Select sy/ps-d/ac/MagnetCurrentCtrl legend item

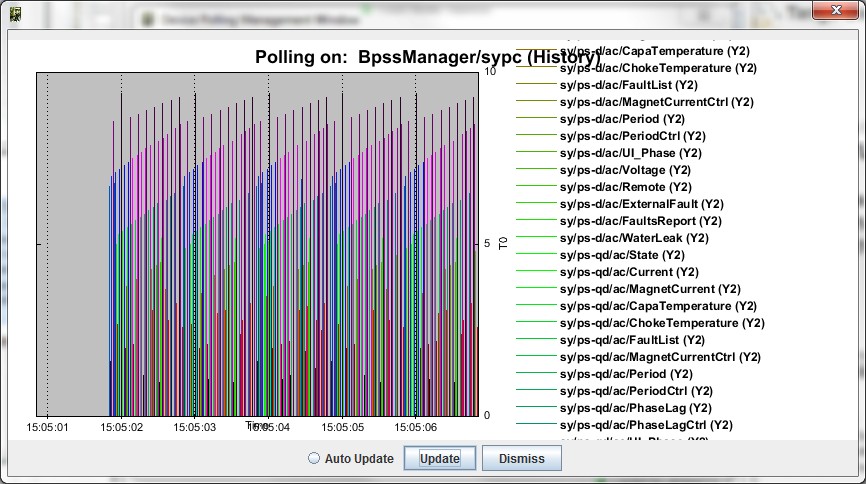tap(657, 102)
